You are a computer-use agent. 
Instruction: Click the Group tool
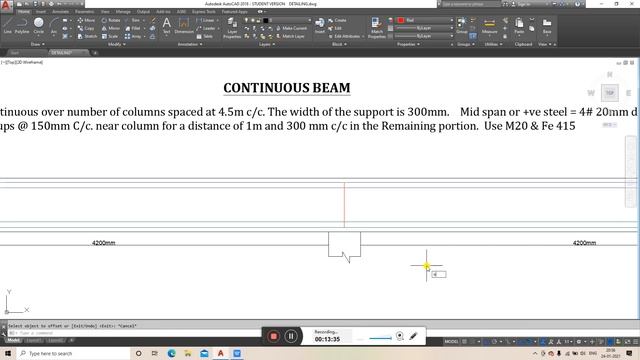tap(462, 25)
